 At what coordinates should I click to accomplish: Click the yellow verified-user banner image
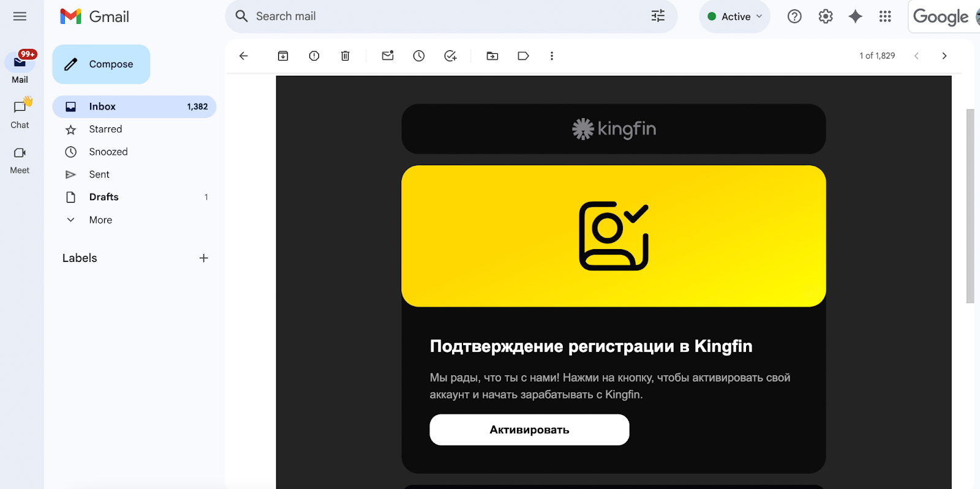[x=614, y=236]
